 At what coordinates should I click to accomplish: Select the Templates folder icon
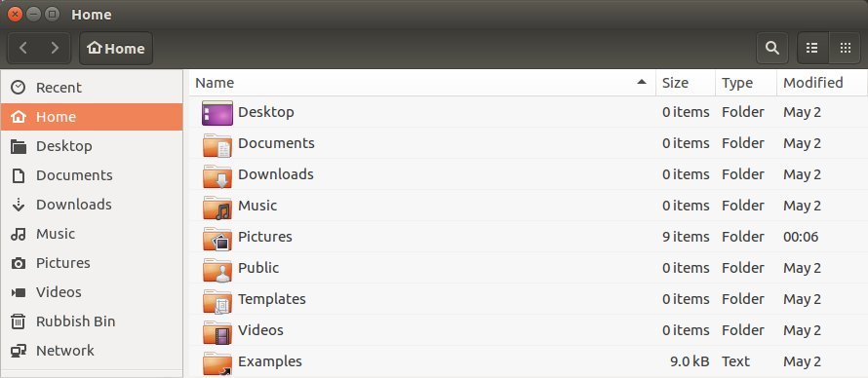coord(217,300)
